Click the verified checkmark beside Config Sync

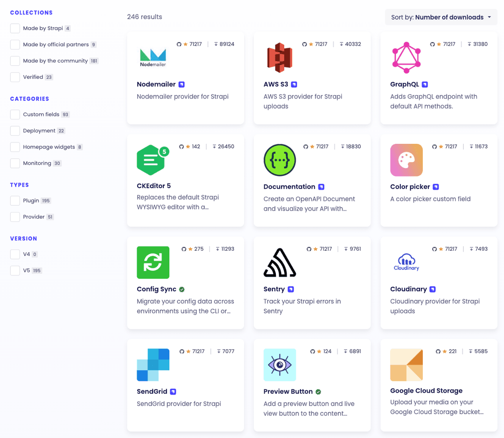pos(182,290)
